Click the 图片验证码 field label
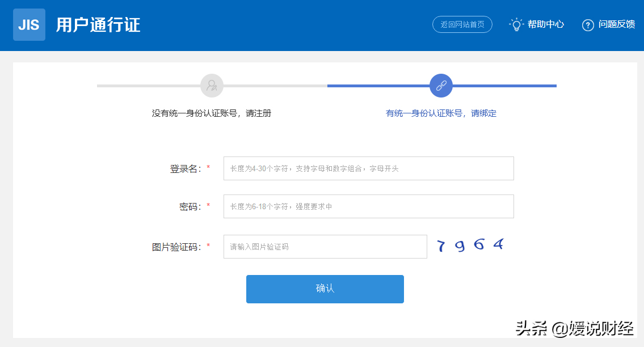The width and height of the screenshot is (644, 347). [x=176, y=247]
